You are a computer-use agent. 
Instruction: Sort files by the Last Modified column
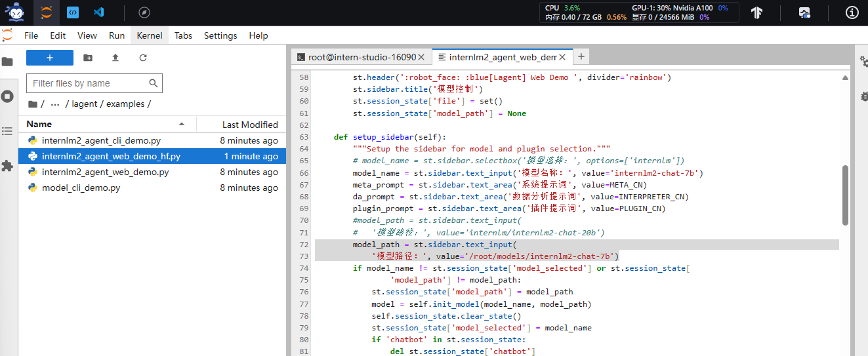pos(241,124)
